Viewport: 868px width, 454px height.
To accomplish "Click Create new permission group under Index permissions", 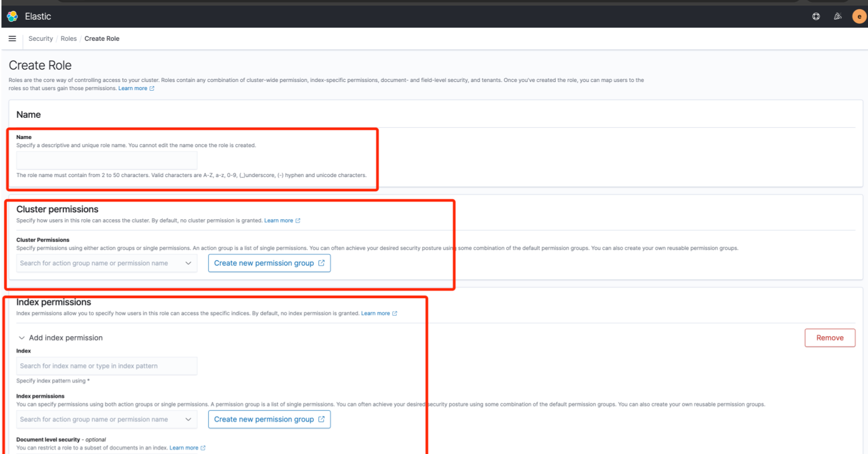I will (269, 420).
